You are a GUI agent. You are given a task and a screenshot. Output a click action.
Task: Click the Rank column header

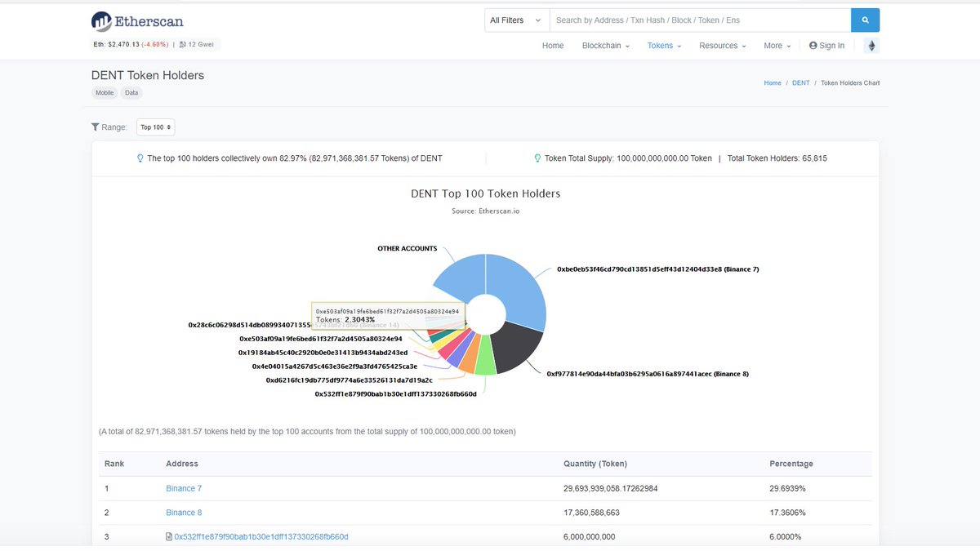pos(114,464)
